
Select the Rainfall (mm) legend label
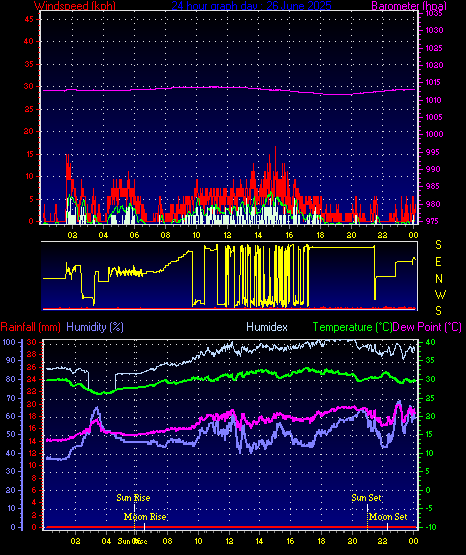(30, 327)
